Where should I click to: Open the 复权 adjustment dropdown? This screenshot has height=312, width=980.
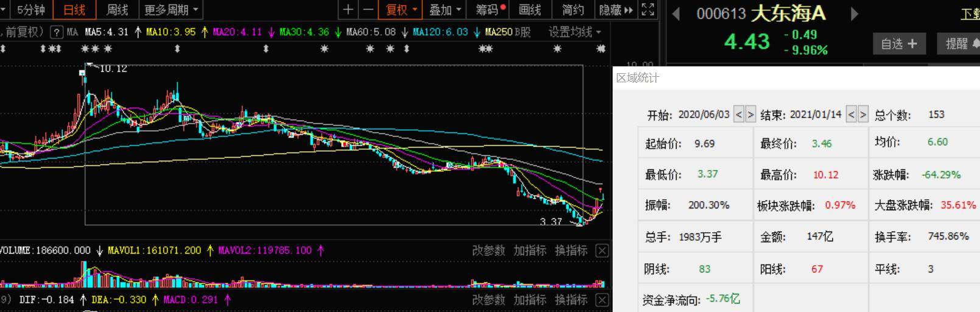click(401, 10)
